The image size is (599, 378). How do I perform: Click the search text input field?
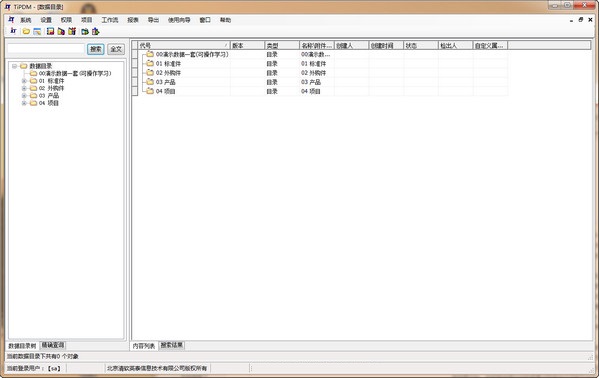pos(46,49)
